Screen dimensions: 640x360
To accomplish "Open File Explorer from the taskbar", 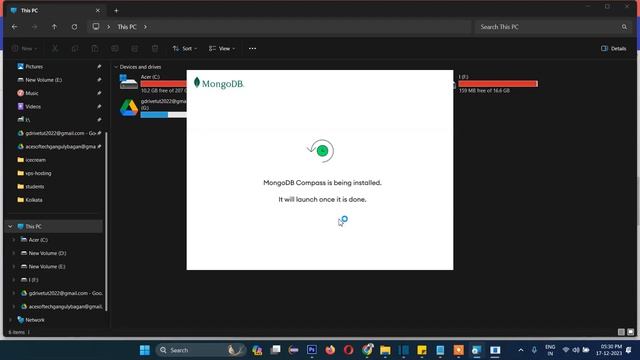I will [385, 350].
